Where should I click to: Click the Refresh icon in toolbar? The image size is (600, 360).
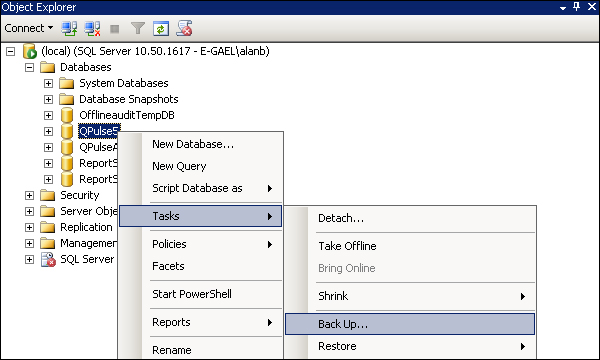161,29
